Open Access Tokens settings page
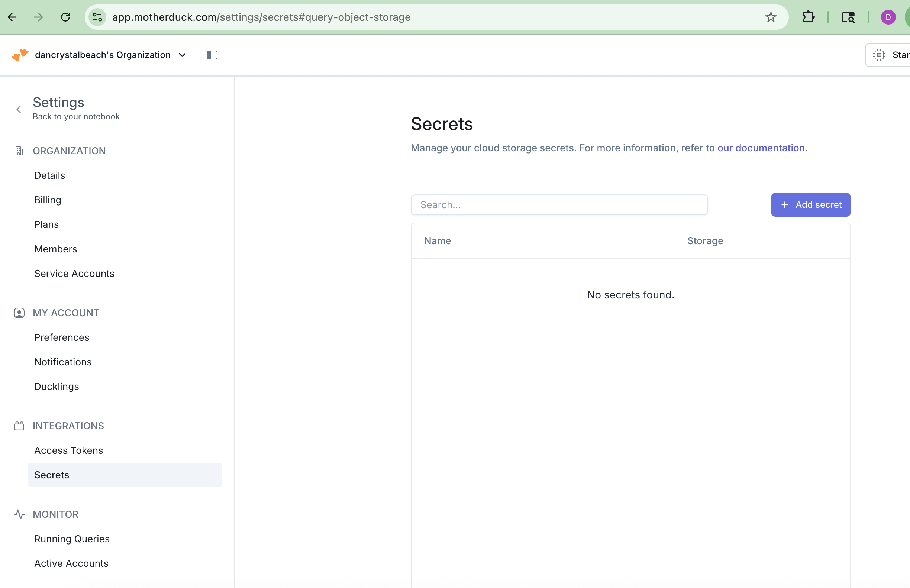910x588 pixels. pos(68,450)
